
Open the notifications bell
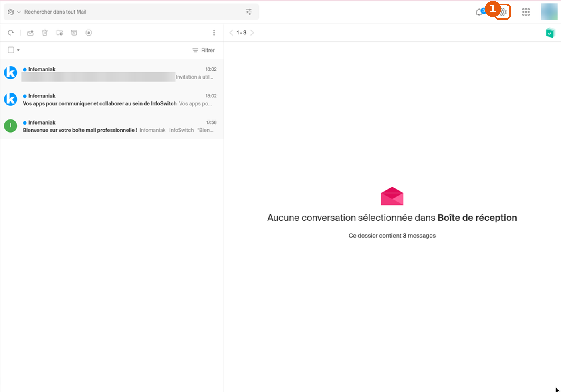[x=479, y=12]
